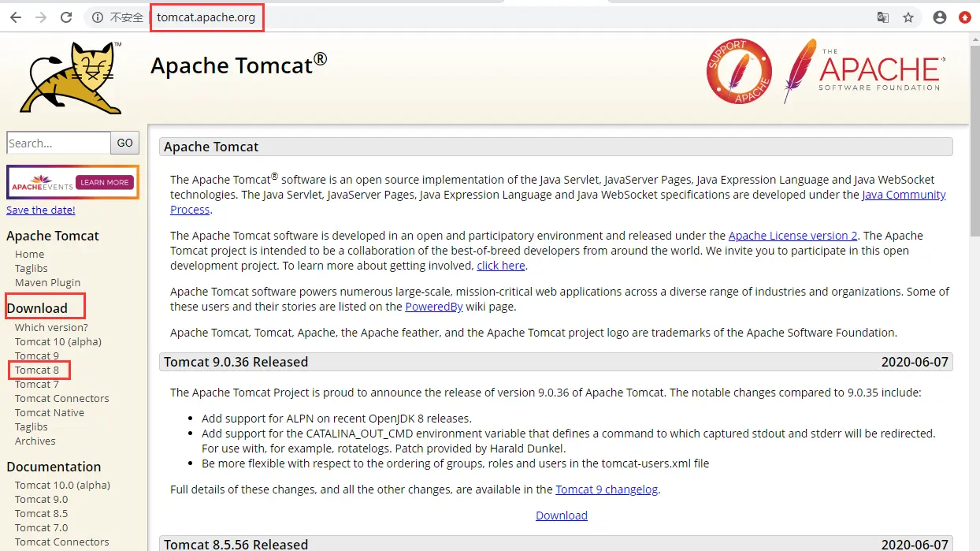The width and height of the screenshot is (980, 551).
Task: Open Tomcat 10.0 (alpha) documentation
Action: click(62, 485)
